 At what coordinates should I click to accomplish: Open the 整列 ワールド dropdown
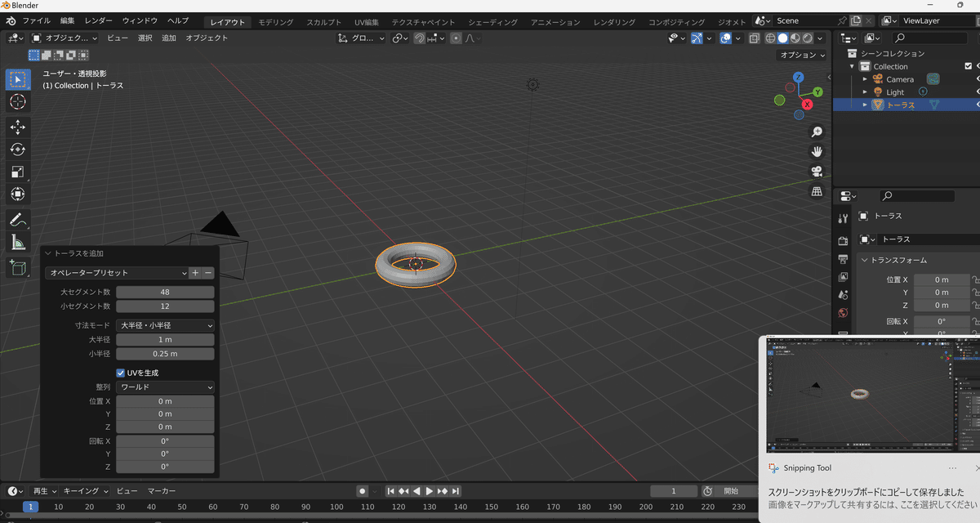[165, 387]
